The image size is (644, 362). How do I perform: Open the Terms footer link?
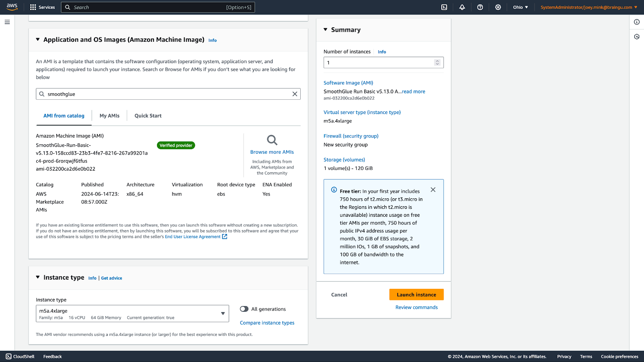[586, 356]
